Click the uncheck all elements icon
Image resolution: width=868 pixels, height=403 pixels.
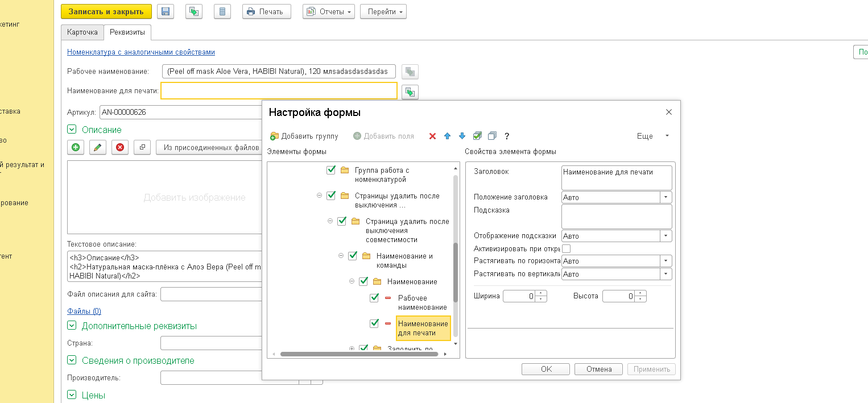[492, 136]
